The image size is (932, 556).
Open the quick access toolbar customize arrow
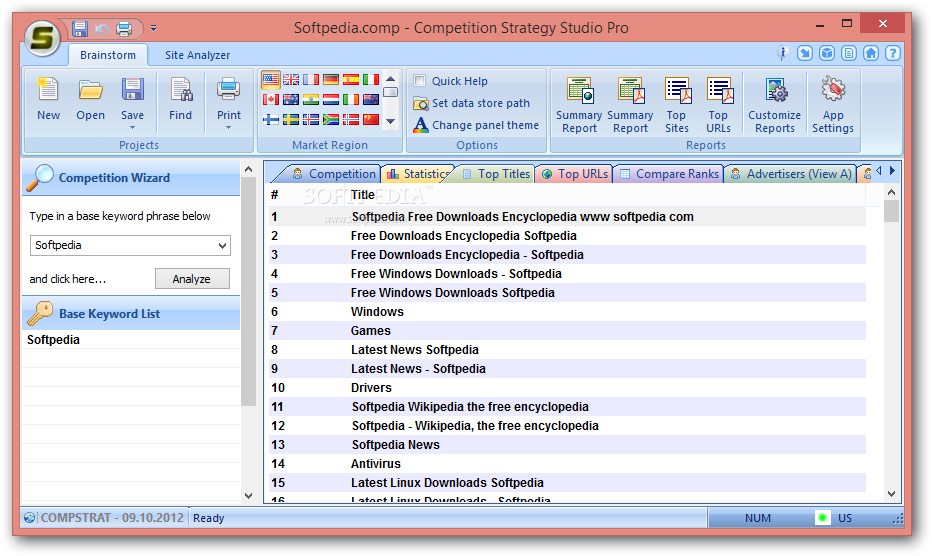[x=153, y=28]
